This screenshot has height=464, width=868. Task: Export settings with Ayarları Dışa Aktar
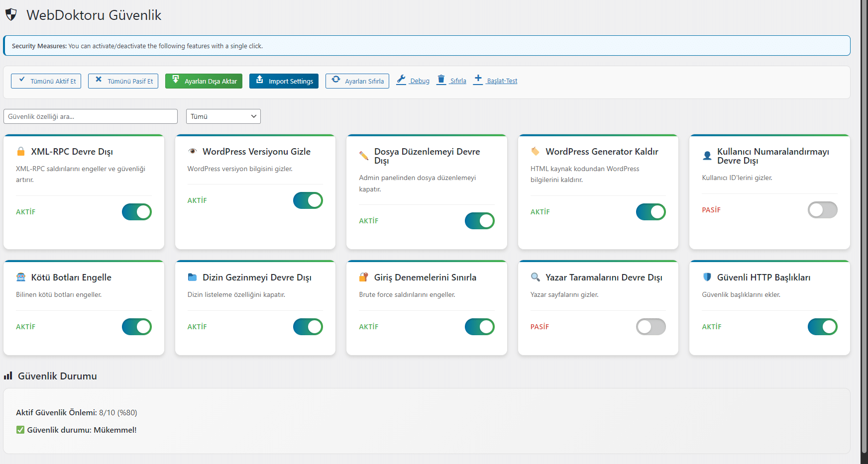204,81
